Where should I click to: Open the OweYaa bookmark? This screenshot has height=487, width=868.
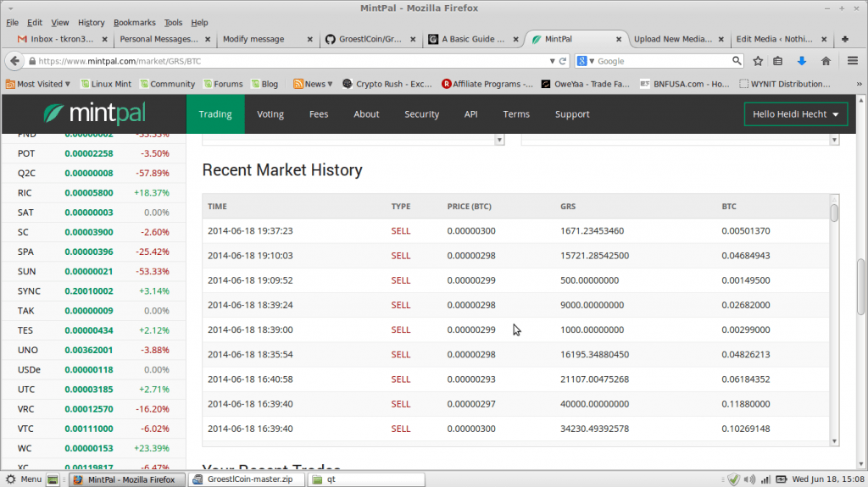(585, 84)
